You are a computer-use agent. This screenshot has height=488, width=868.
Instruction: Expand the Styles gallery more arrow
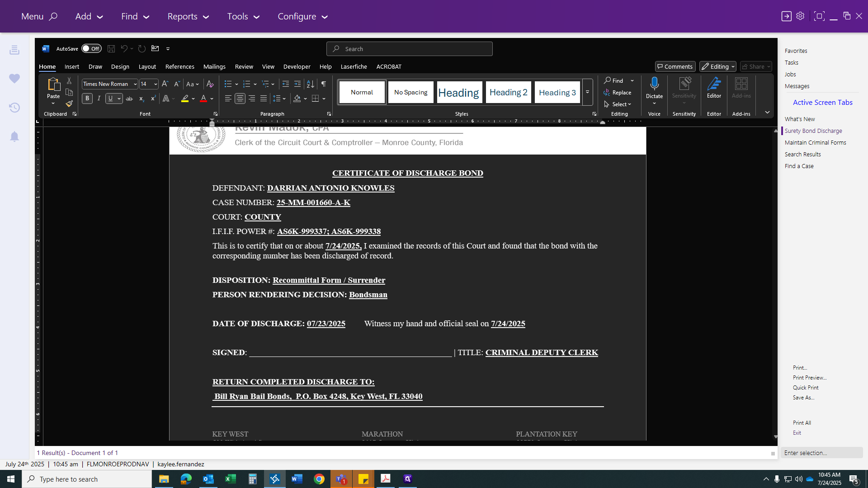coord(587,92)
